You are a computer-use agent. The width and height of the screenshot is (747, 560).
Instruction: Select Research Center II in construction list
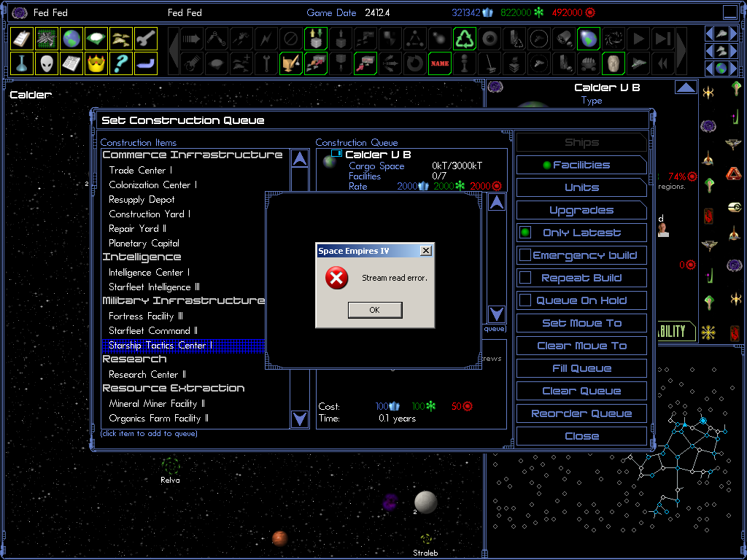pos(147,375)
